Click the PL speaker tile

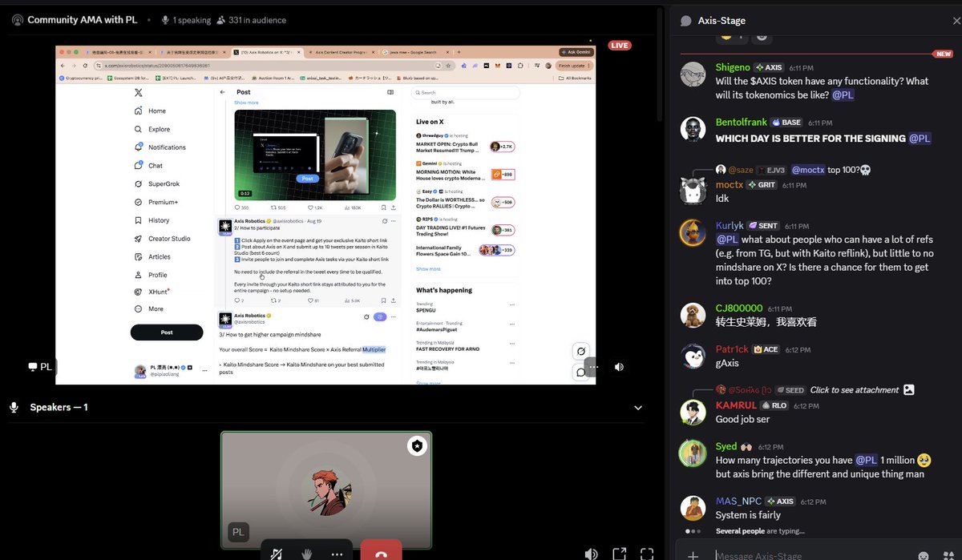326,490
